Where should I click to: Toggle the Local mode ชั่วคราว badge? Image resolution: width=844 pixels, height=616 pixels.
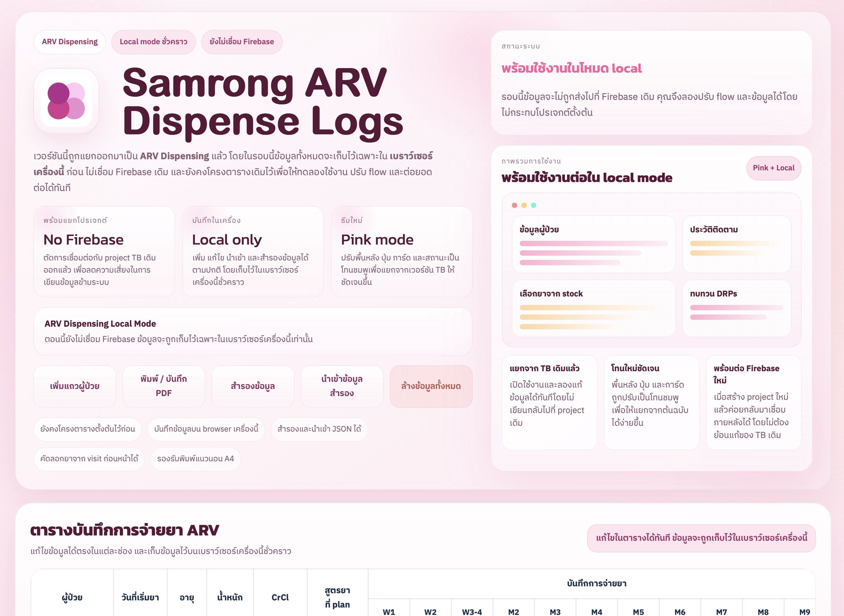click(x=154, y=42)
